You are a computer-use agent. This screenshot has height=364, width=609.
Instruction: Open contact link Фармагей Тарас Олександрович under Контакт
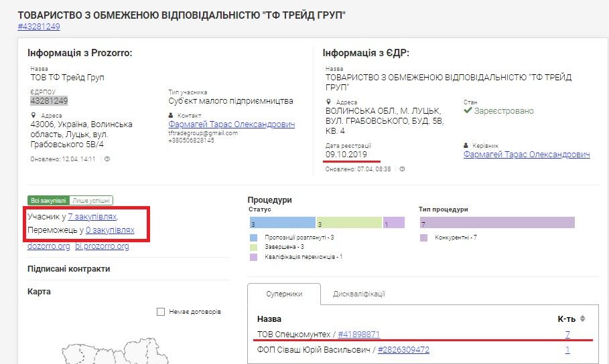[x=232, y=124]
